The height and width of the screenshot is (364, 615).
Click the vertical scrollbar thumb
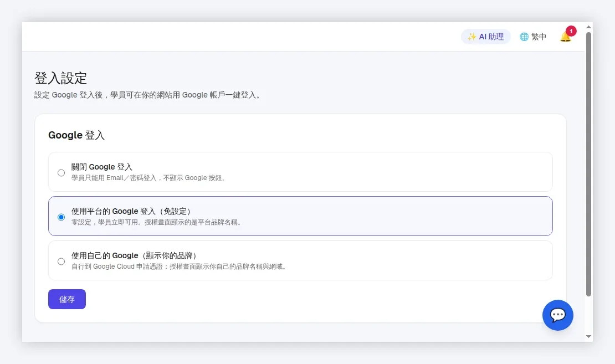click(x=588, y=164)
